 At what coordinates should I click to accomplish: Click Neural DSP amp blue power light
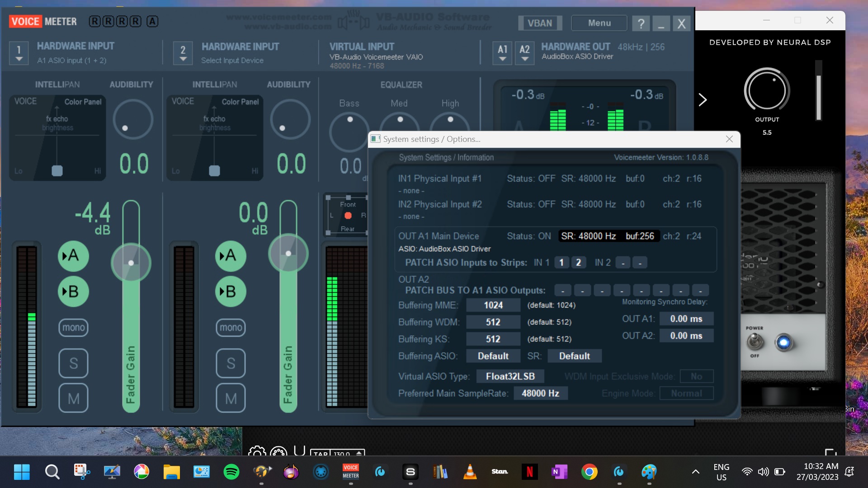click(x=783, y=343)
